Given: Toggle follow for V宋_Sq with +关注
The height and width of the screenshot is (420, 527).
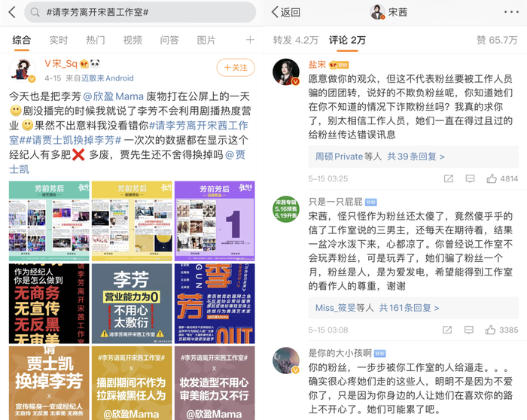Looking at the screenshot, I should [x=235, y=68].
